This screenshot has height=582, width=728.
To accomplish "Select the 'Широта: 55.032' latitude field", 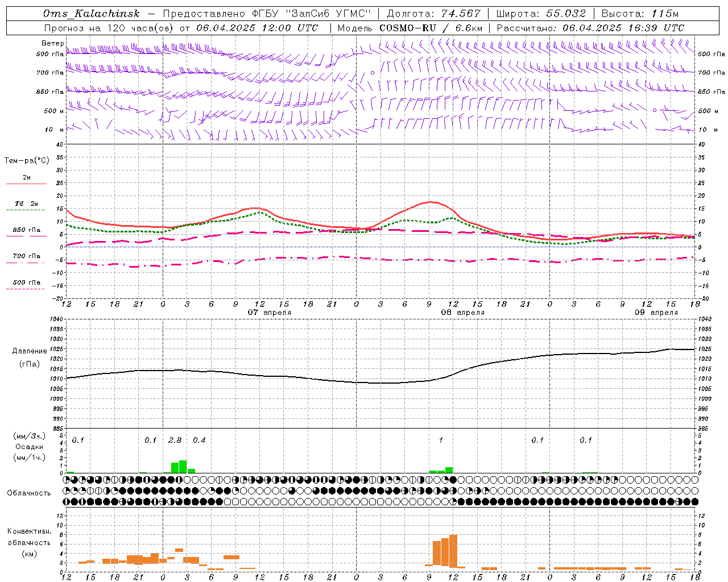I will [x=541, y=14].
